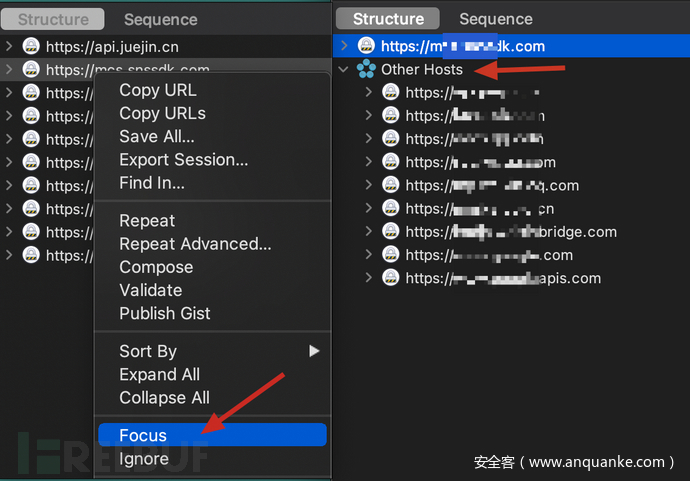Click the focused sdk.com host icon
The width and height of the screenshot is (690, 481).
click(x=366, y=47)
